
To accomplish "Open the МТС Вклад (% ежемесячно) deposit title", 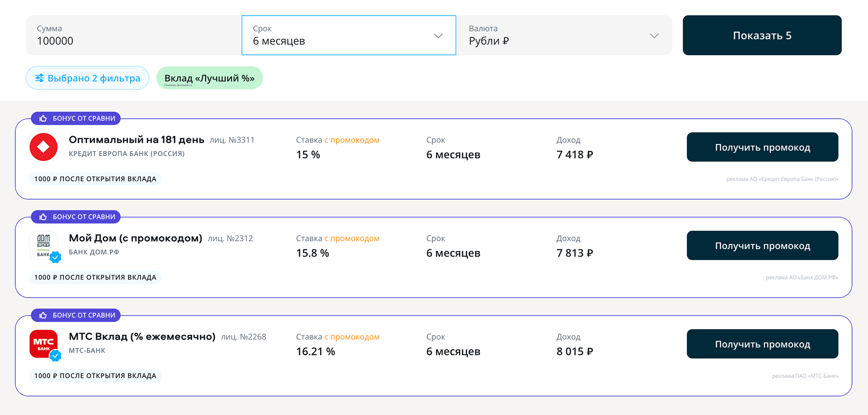I will [x=142, y=337].
